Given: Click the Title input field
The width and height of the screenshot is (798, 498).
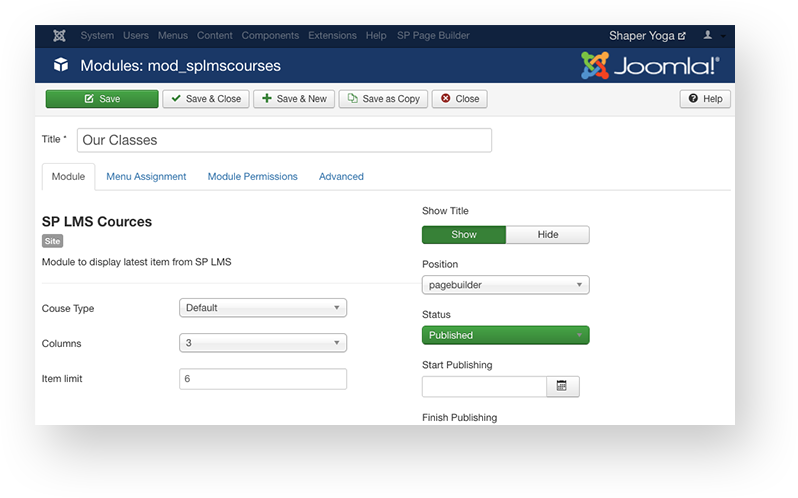Looking at the screenshot, I should point(284,140).
